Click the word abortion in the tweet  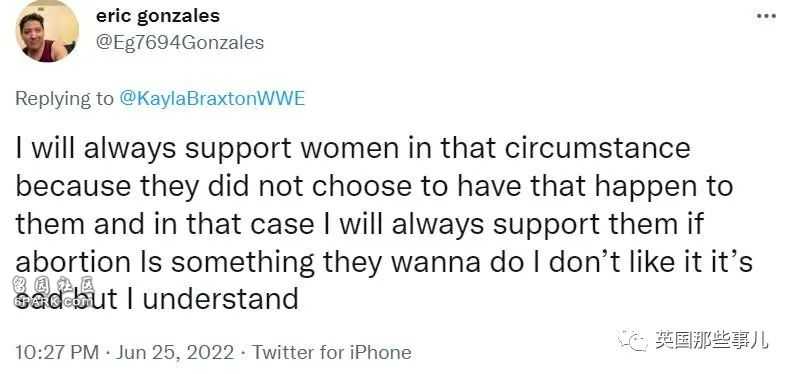pyautogui.click(x=73, y=262)
